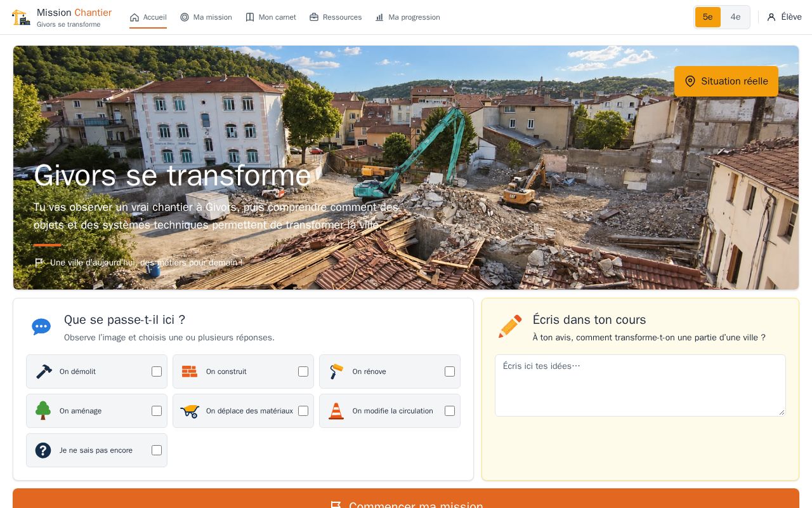
Task: Enable the On rénove checkbox
Action: (450, 371)
